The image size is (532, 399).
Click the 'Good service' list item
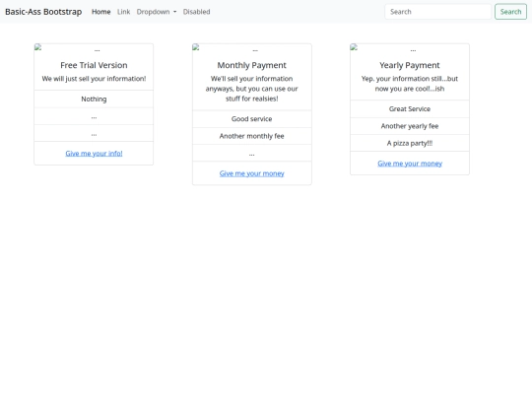(252, 119)
